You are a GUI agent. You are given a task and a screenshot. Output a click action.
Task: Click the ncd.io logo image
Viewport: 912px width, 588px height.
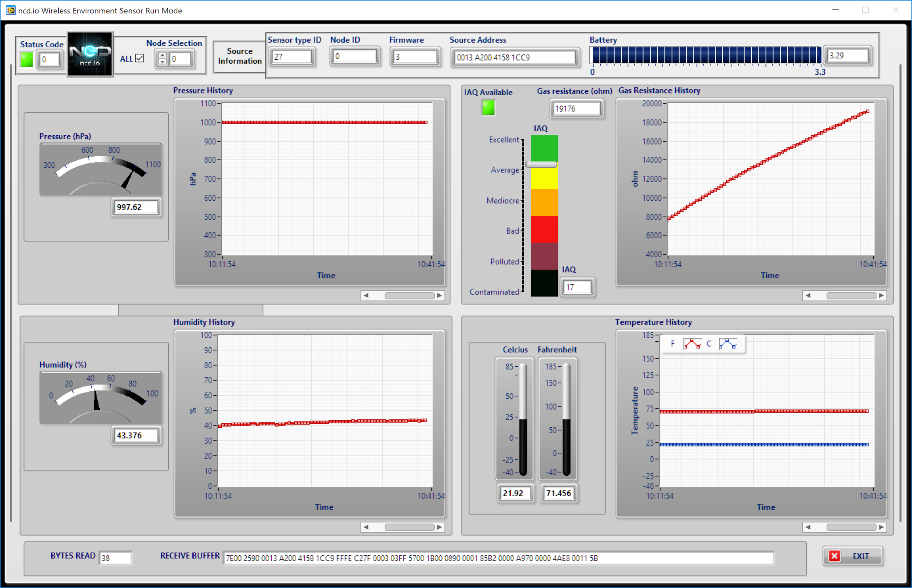pyautogui.click(x=90, y=55)
